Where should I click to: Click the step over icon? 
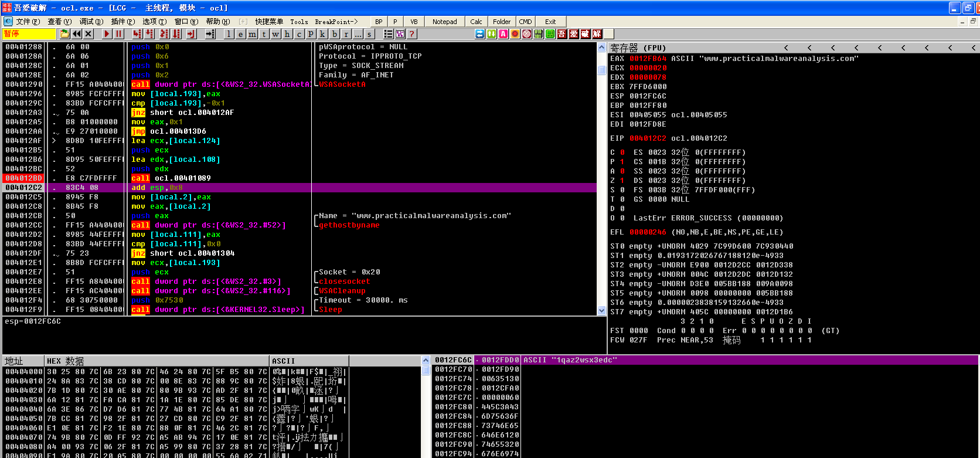[149, 34]
